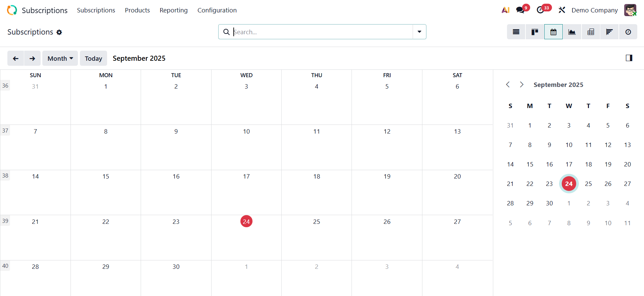Open the Reporting menu
Image resolution: width=644 pixels, height=296 pixels.
point(174,10)
